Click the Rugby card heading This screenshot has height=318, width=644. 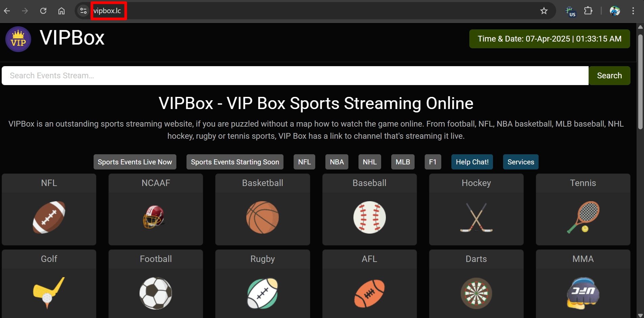point(263,259)
